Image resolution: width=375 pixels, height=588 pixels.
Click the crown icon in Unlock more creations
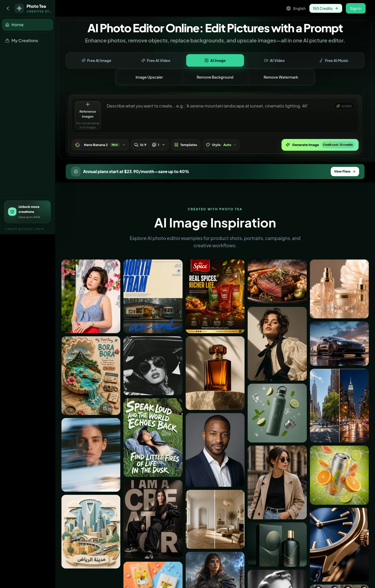coord(12,212)
